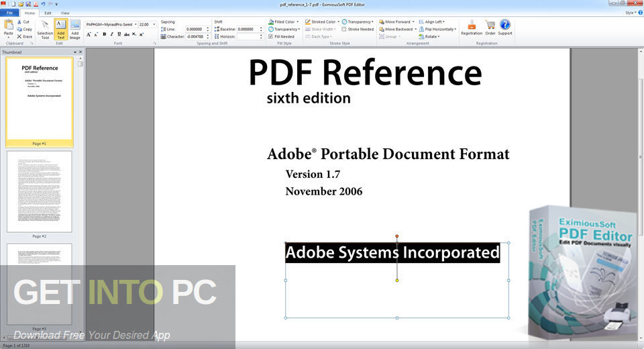Open the Registration icon
644x349 pixels.
472,28
